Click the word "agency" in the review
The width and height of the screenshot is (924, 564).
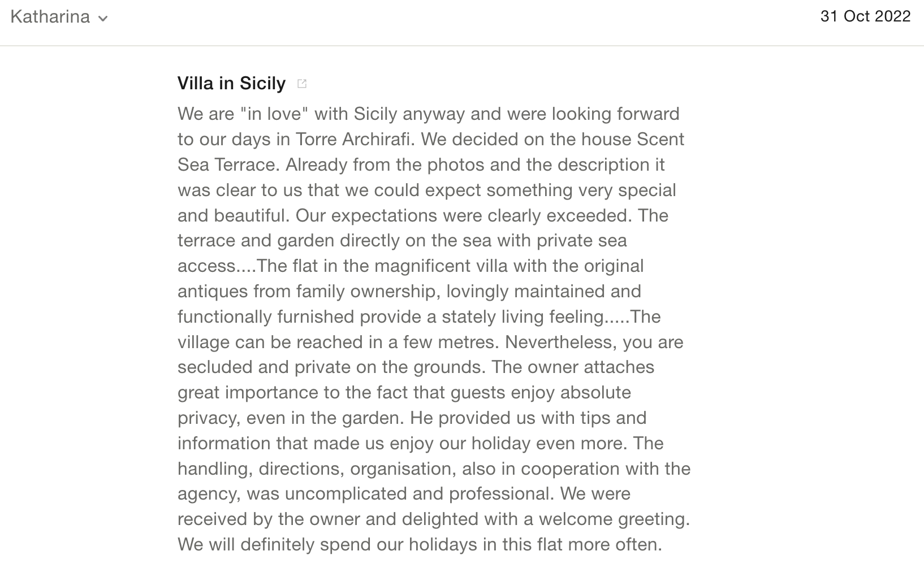pos(207,493)
